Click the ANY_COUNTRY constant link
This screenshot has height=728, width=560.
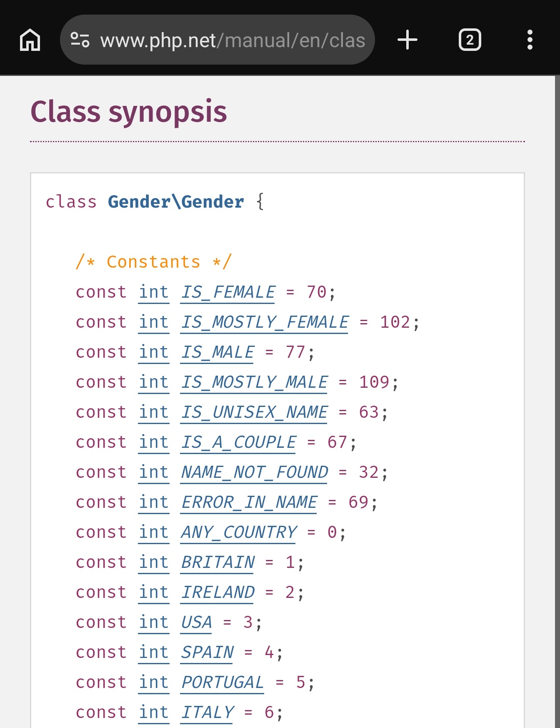tap(238, 532)
